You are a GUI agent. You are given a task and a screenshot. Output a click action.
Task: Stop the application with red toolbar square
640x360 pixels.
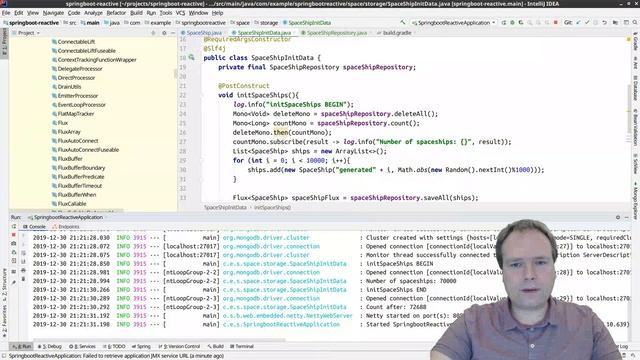click(x=556, y=23)
